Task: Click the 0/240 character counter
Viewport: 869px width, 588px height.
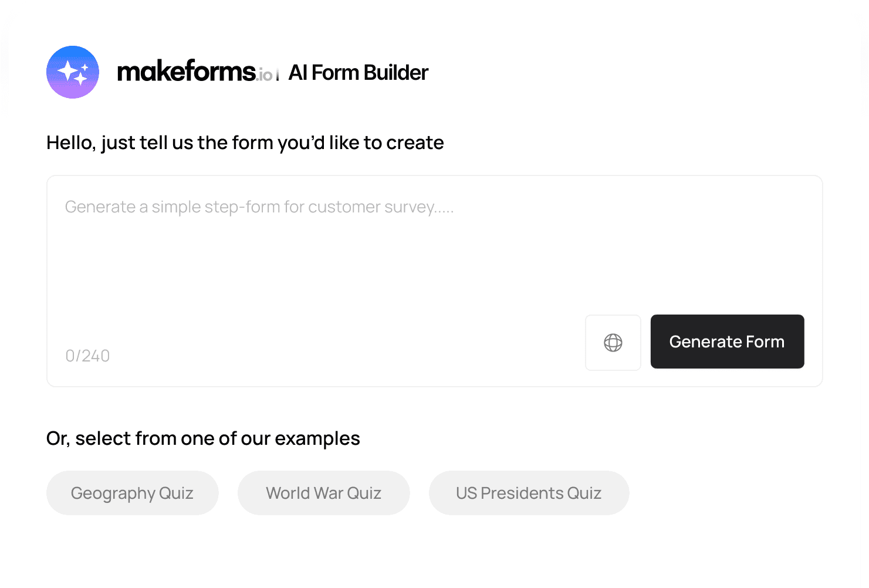Action: tap(87, 356)
